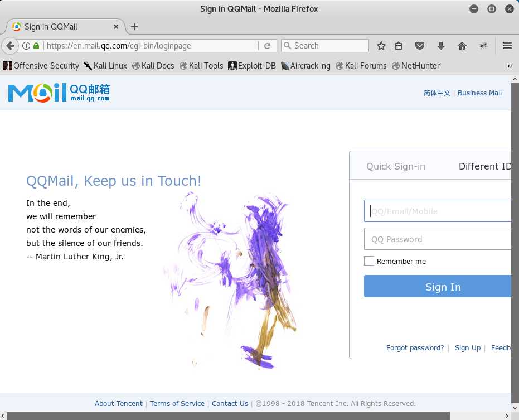
Task: Click the green padlock security icon
Action: coord(36,46)
